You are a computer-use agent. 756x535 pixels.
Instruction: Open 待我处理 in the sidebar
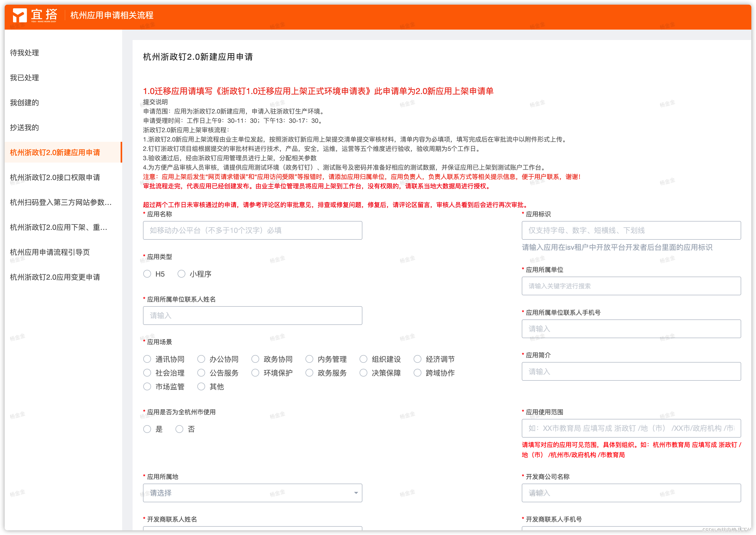tap(24, 53)
